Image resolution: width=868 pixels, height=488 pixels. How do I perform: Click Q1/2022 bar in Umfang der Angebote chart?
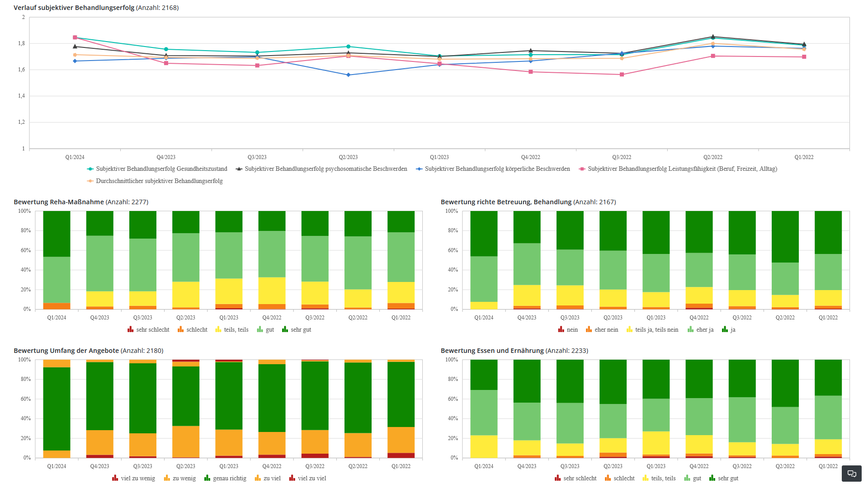[x=401, y=409]
